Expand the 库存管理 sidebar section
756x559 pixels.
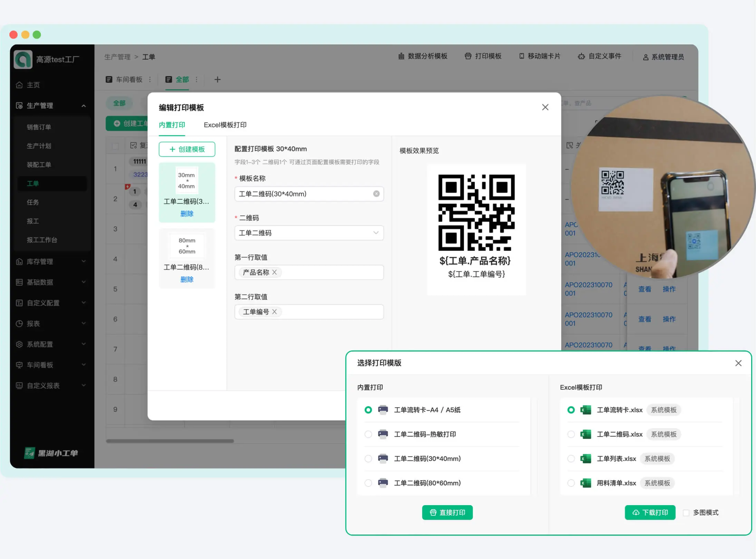pyautogui.click(x=40, y=262)
